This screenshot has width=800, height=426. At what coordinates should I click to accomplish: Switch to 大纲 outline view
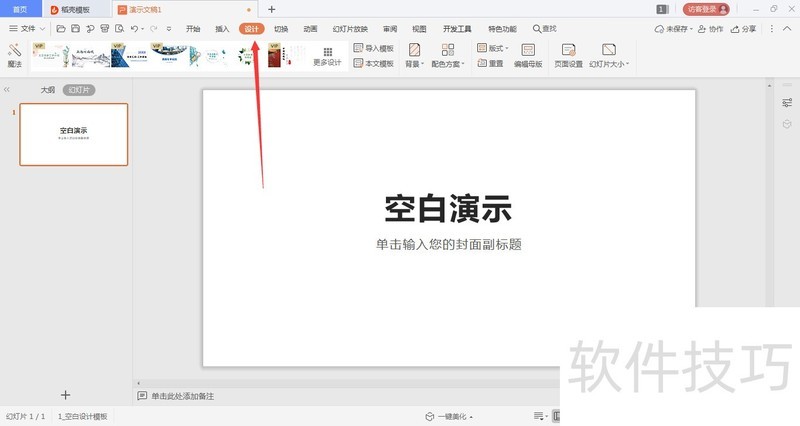tap(47, 90)
